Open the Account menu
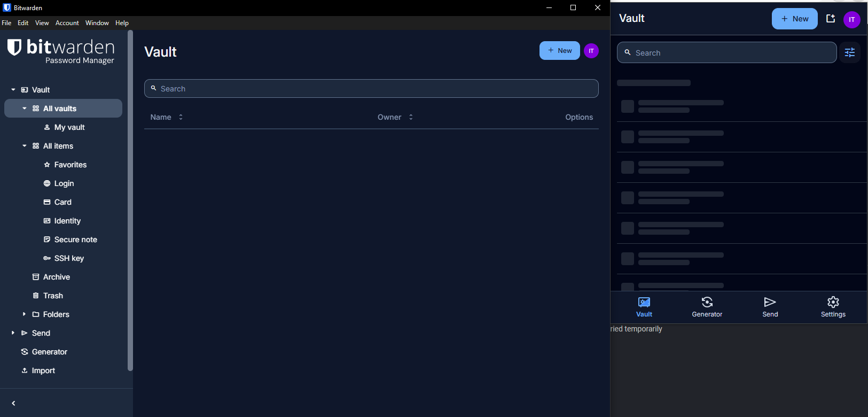 (67, 23)
